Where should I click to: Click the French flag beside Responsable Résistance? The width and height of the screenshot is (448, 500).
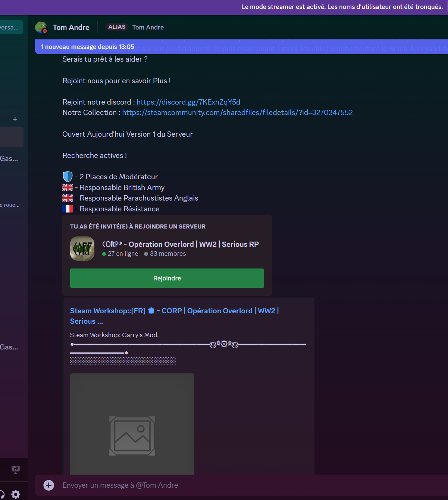coord(68,209)
